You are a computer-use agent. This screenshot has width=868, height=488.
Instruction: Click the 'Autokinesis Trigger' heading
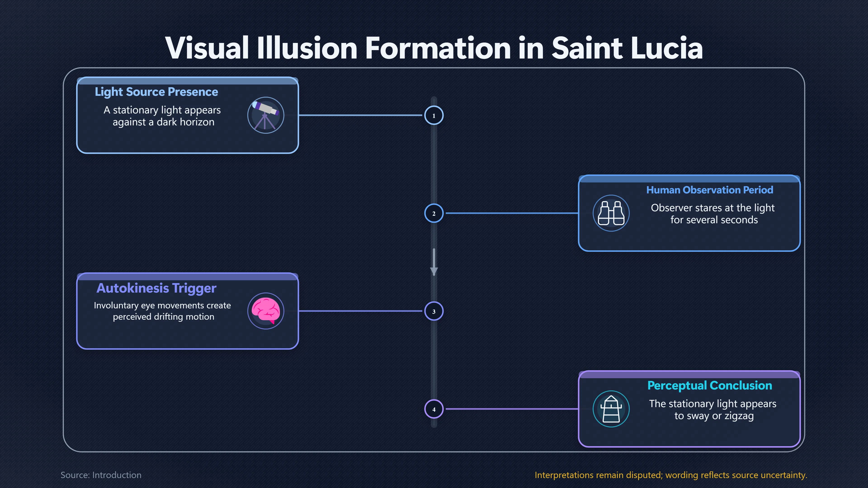coord(156,288)
